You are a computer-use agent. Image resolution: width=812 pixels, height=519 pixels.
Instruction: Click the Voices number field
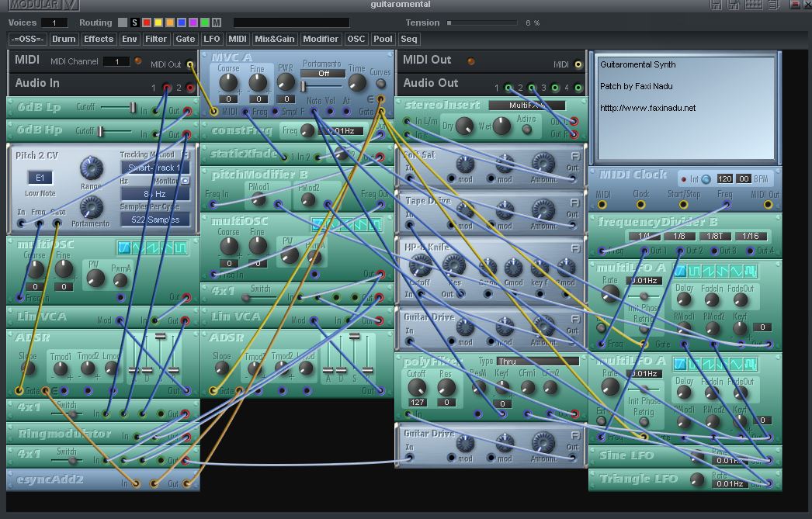[54, 22]
